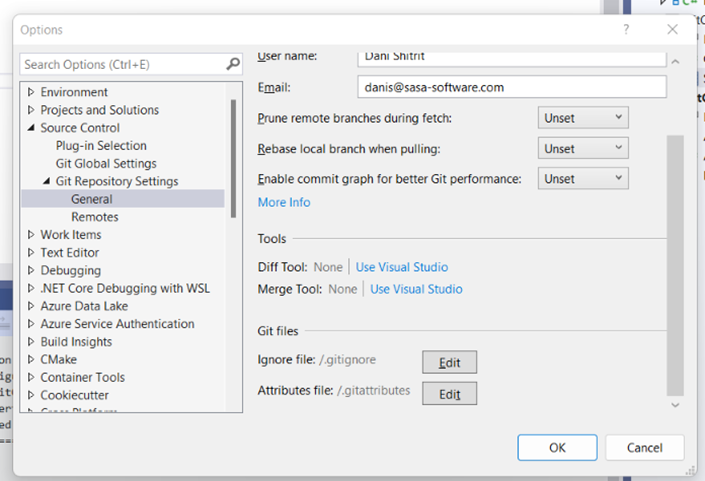Expand the Azure Data Lake node
The image size is (705, 481).
(31, 306)
